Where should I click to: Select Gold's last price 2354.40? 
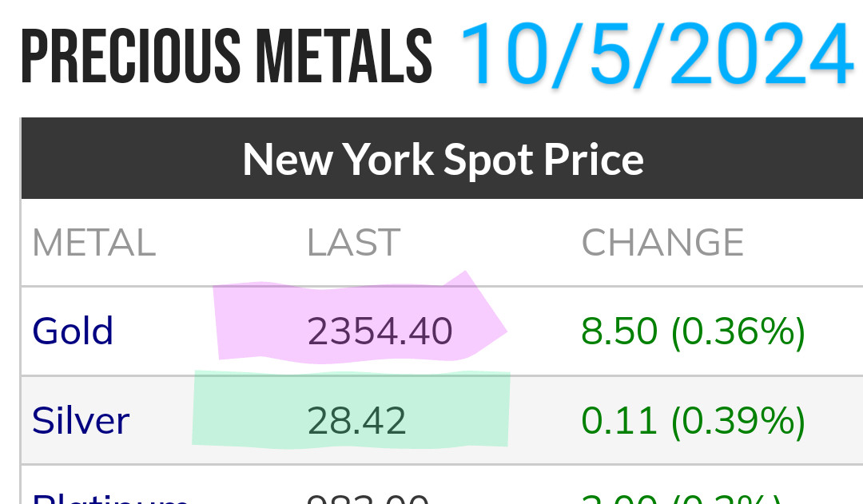[x=380, y=331]
